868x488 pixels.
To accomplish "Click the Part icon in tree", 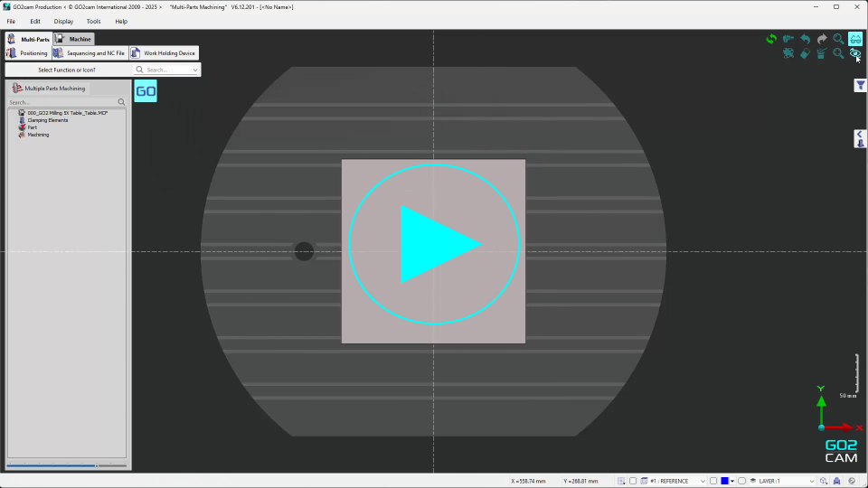I will (22, 127).
